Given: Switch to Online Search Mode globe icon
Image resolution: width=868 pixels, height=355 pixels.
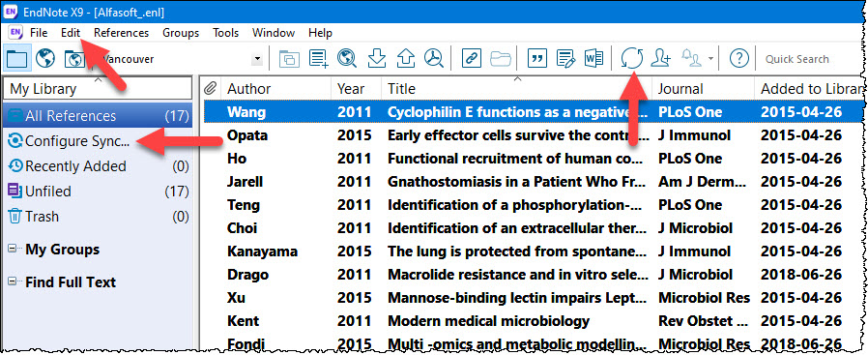Looking at the screenshot, I should click(46, 58).
